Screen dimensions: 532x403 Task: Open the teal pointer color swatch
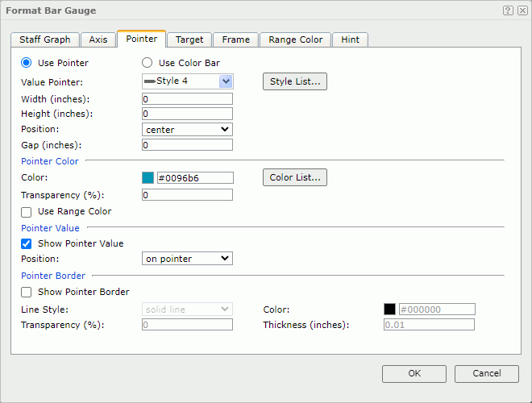tap(148, 178)
